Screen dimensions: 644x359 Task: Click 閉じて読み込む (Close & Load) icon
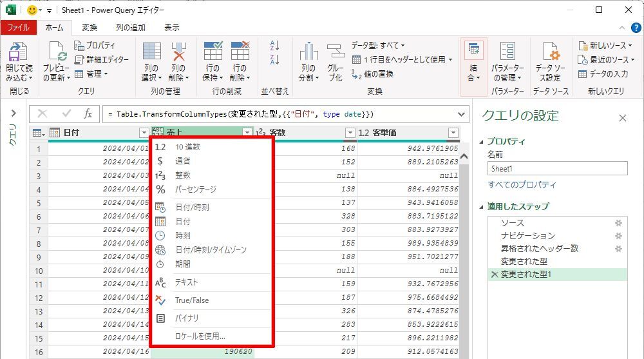click(x=18, y=54)
